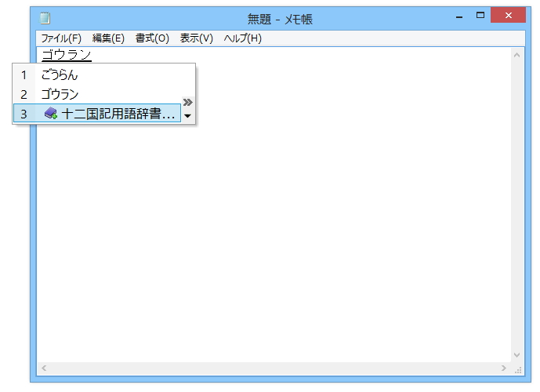This screenshot has height=392, width=540.
Task: Click the dictionary book icon in candidate 3
Action: click(51, 113)
